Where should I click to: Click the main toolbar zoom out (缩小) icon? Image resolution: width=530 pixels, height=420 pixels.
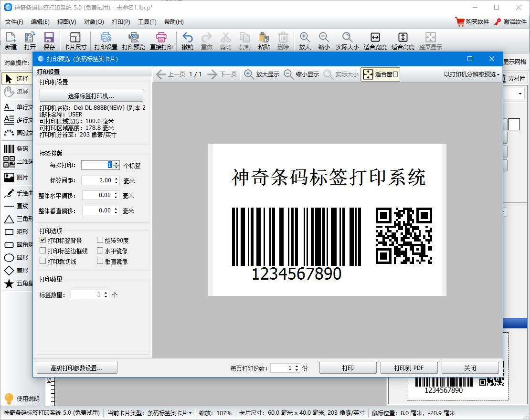pos(324,41)
